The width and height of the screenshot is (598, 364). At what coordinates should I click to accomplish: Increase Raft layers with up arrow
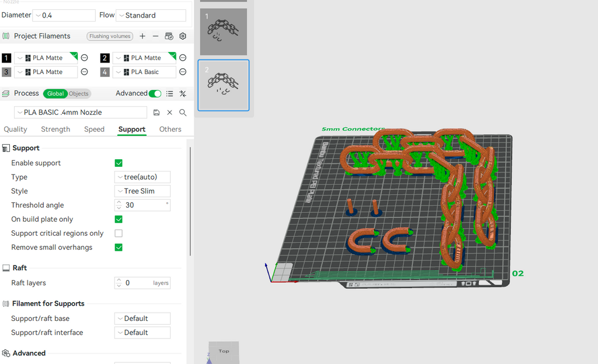[119, 280]
